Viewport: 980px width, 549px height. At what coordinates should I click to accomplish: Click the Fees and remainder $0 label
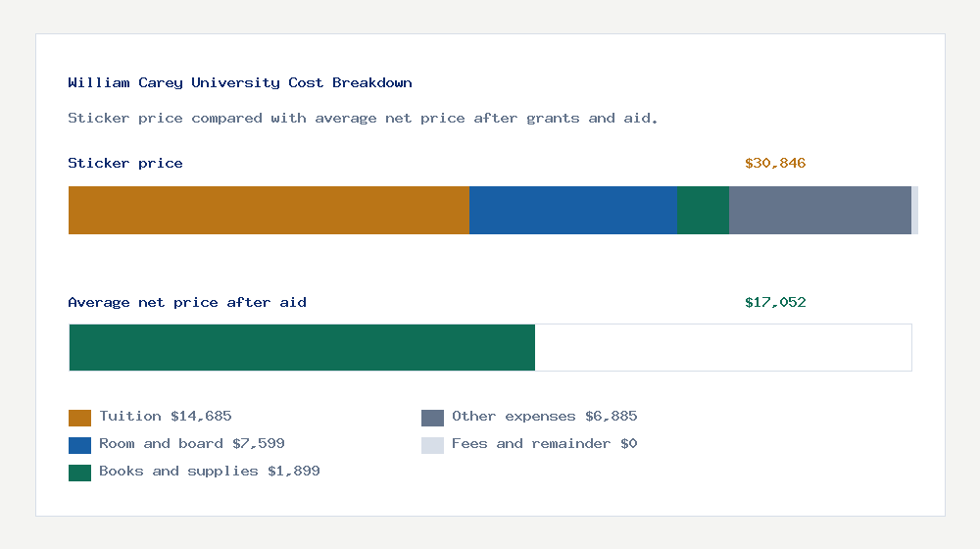(x=544, y=444)
